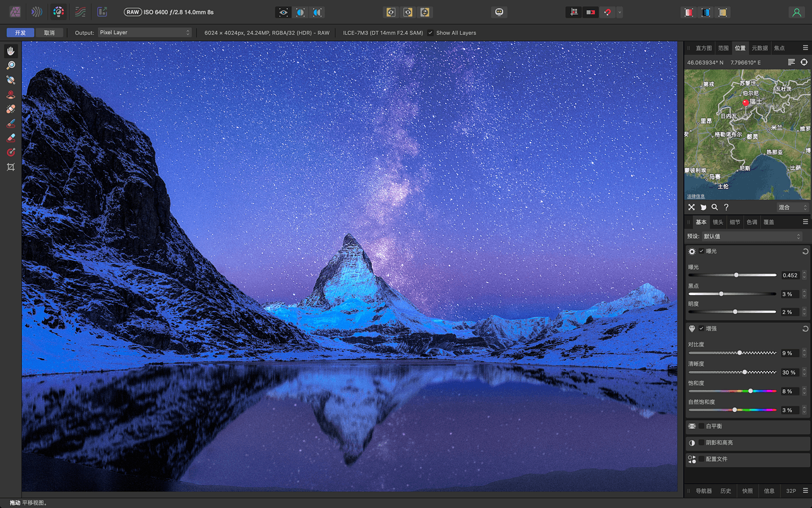The width and height of the screenshot is (812, 508).
Task: Switch to the 元数据 tab
Action: point(758,47)
